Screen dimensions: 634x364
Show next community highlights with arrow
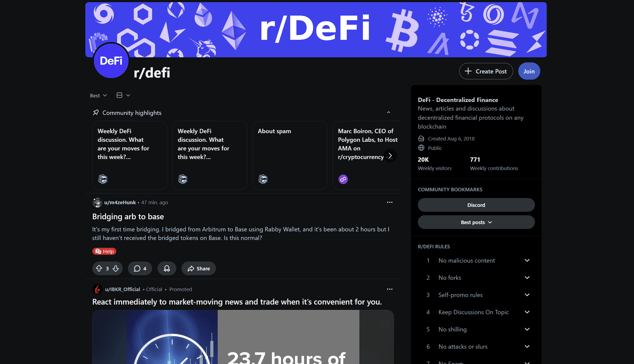390,156
